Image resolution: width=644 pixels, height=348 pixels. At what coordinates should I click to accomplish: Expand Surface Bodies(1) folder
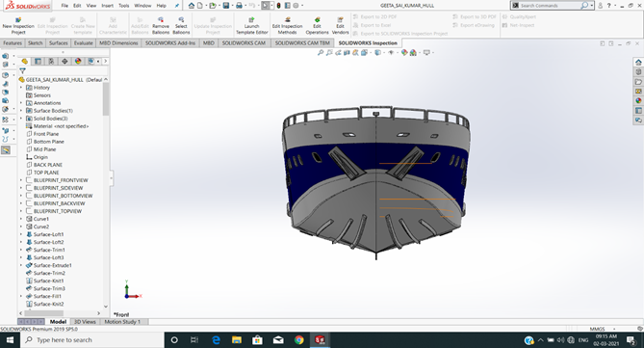21,111
